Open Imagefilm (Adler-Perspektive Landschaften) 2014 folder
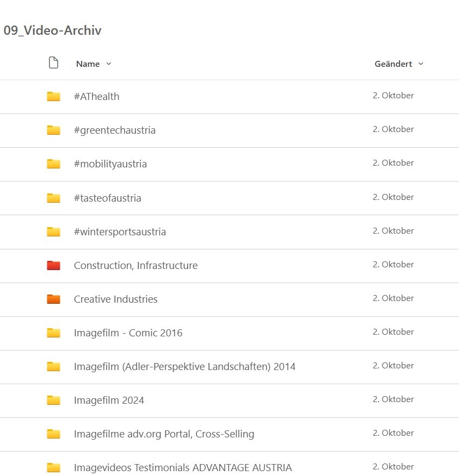The height and width of the screenshot is (476, 459). pyautogui.click(x=184, y=367)
